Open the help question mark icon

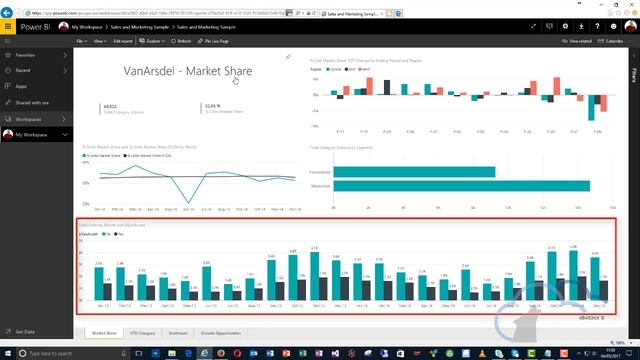pos(597,27)
